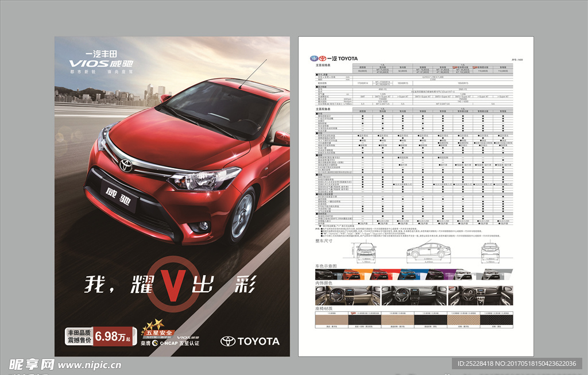Screen dimensions: 588x375
Task: Click the gold stars 五星安全 badge
Action: (157, 328)
